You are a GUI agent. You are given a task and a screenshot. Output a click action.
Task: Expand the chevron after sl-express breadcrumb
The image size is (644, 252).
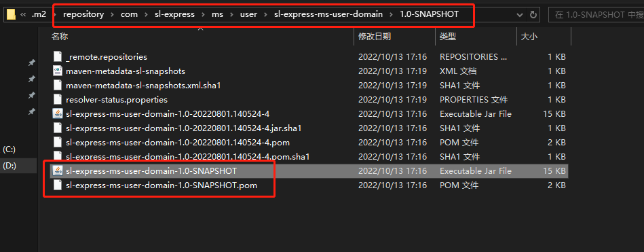pyautogui.click(x=202, y=14)
